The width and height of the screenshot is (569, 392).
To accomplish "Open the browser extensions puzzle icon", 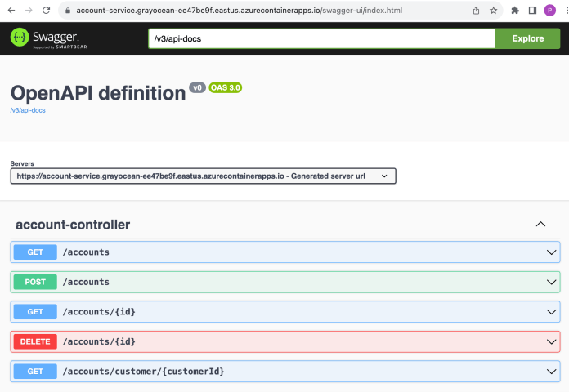I will pyautogui.click(x=515, y=11).
